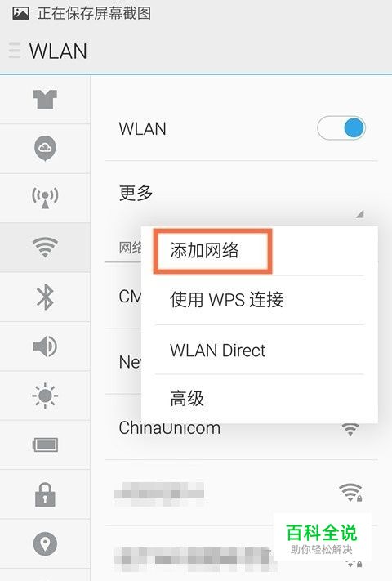Image resolution: width=392 pixels, height=581 pixels.
Task: Open the personalization t-shirt icon
Action: click(45, 100)
